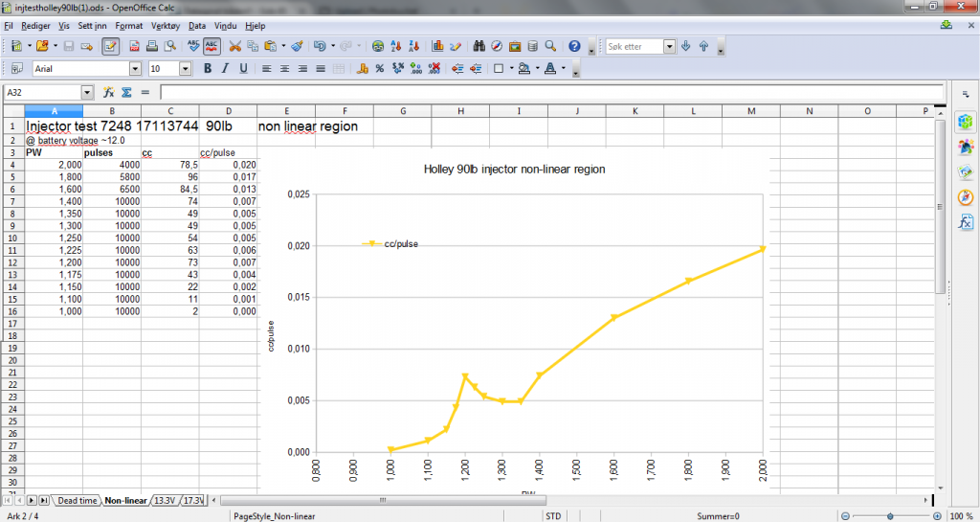The image size is (980, 522).
Task: Add a decimal place
Action: pyautogui.click(x=415, y=69)
